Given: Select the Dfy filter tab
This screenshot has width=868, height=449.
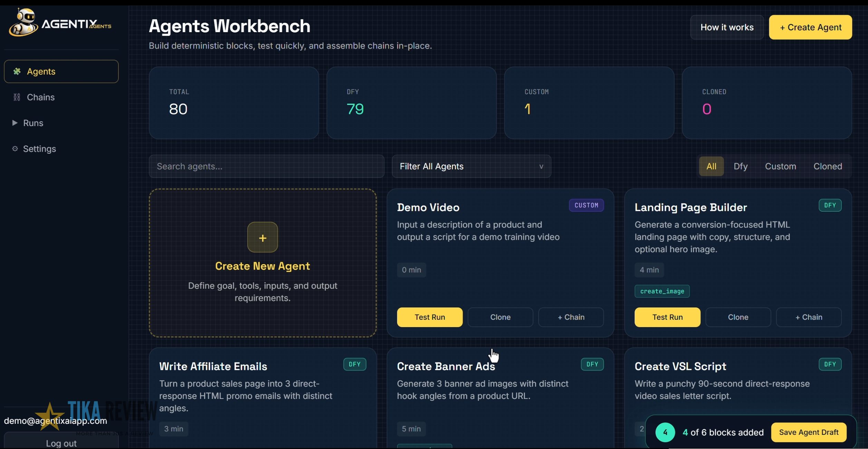Looking at the screenshot, I should (741, 166).
